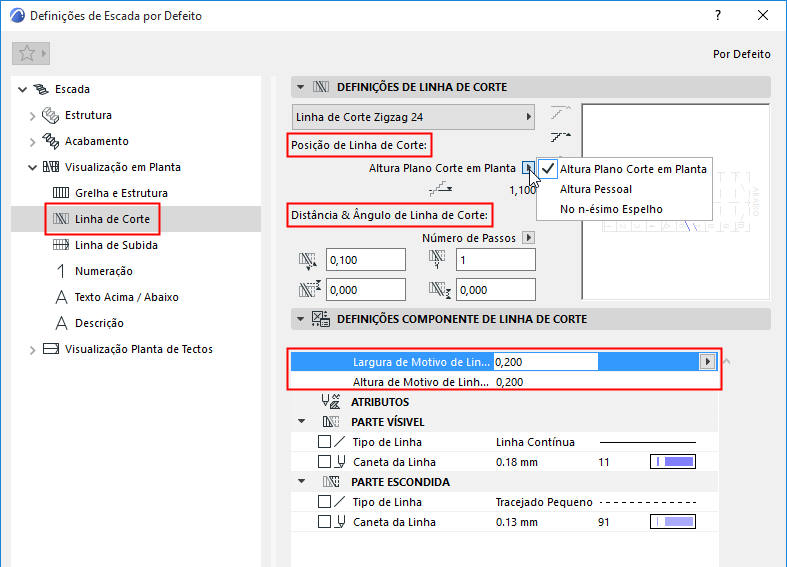Click the lower right 0,000 input field
This screenshot has height=567, width=787.
pos(495,290)
